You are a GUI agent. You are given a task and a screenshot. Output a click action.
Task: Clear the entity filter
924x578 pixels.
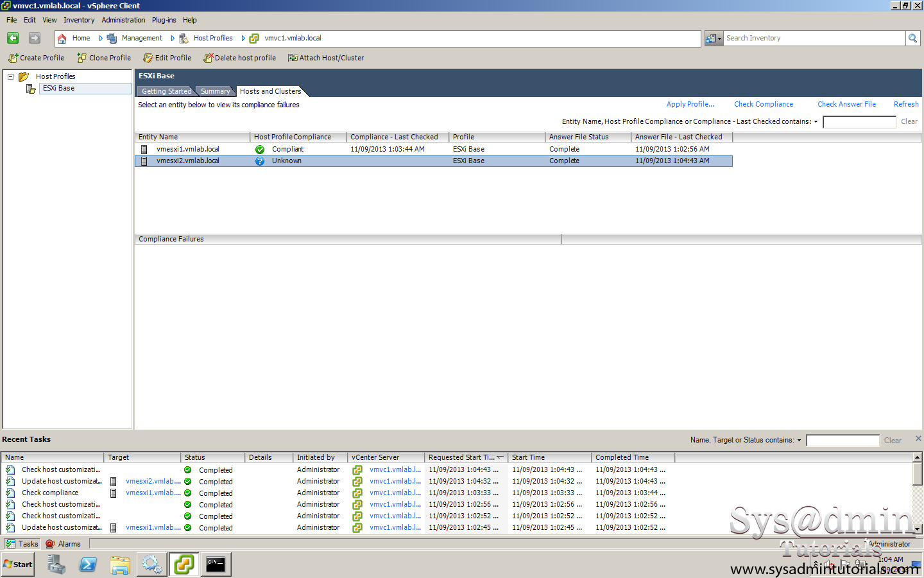[909, 121]
